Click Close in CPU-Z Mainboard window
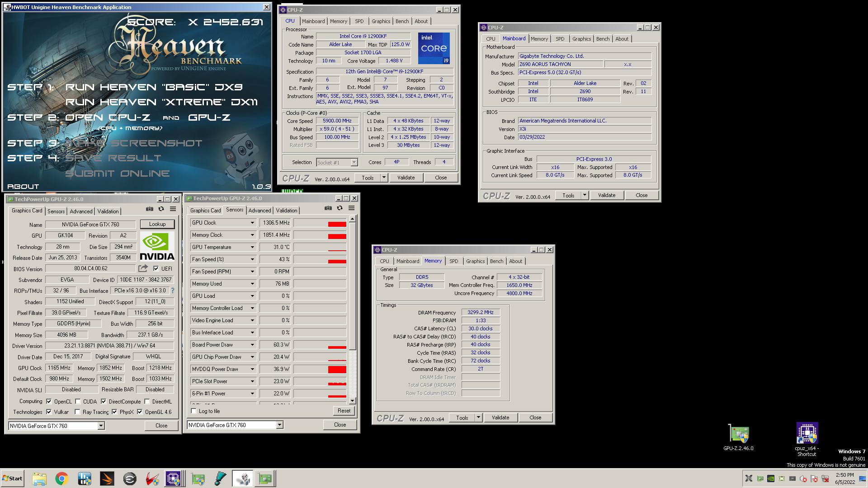The image size is (868, 488). 642,195
